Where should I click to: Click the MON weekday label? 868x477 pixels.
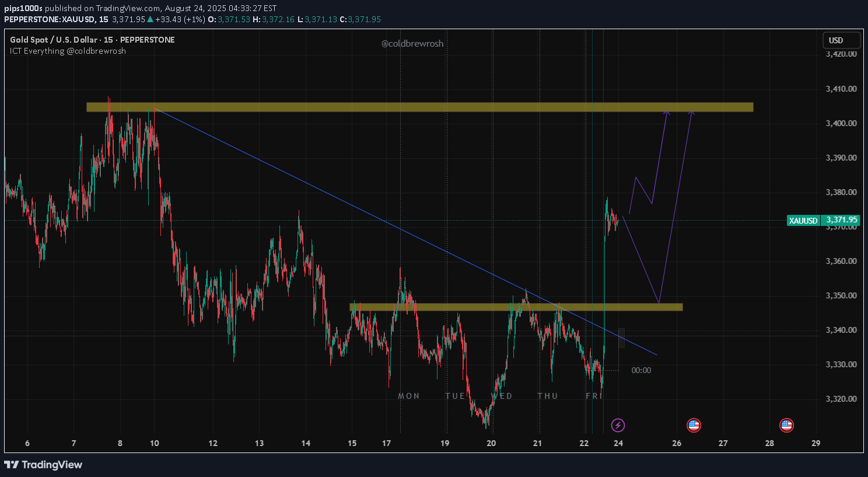point(409,396)
